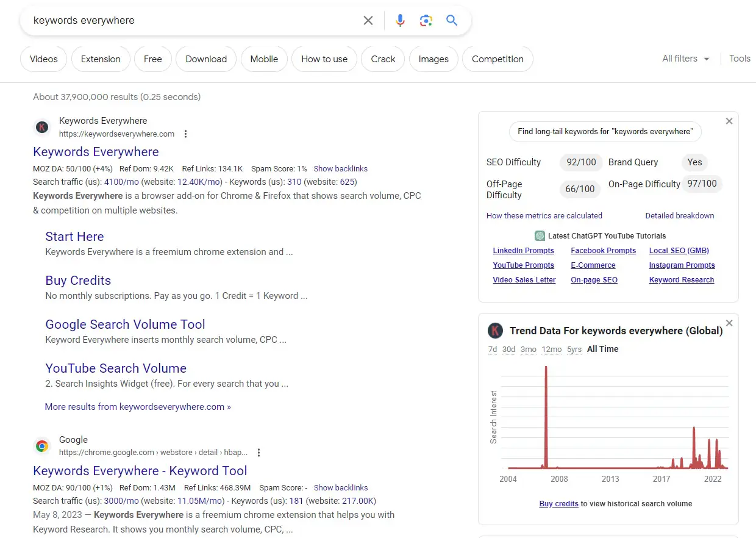Open the Detailed breakdown link

pos(680,215)
